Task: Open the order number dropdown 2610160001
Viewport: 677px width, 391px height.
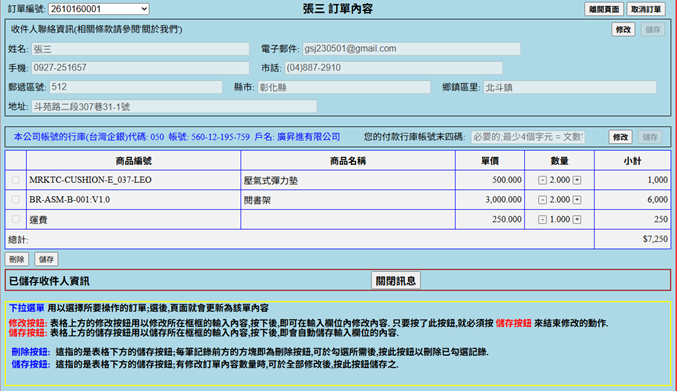Action: (x=98, y=9)
